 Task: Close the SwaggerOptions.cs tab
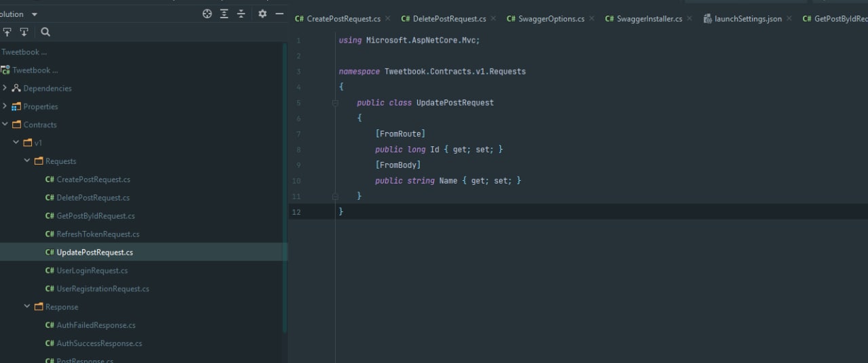click(x=592, y=18)
